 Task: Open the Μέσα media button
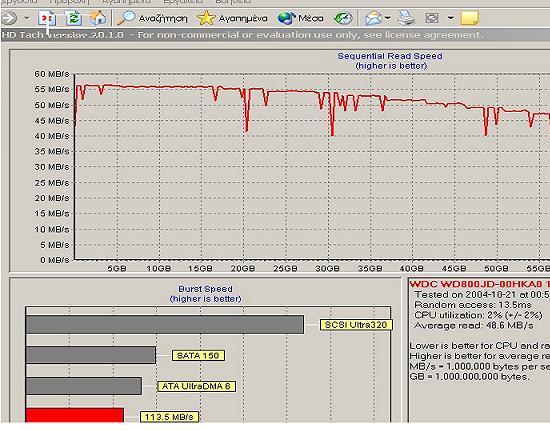[x=301, y=18]
